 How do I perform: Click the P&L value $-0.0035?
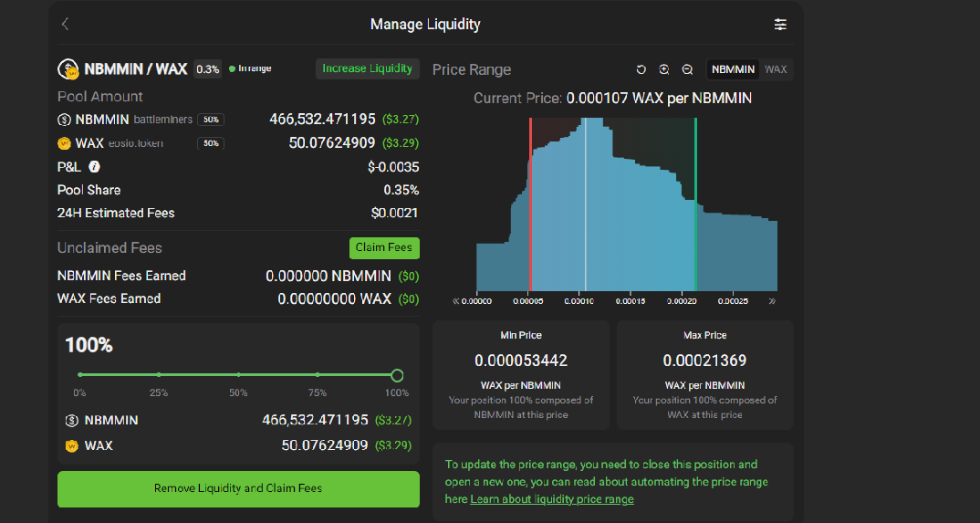[x=394, y=167]
